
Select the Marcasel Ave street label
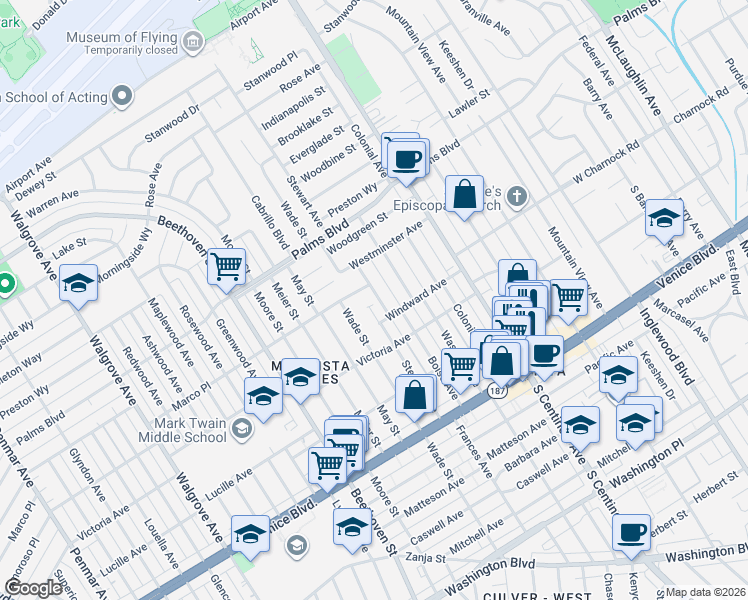(681, 321)
